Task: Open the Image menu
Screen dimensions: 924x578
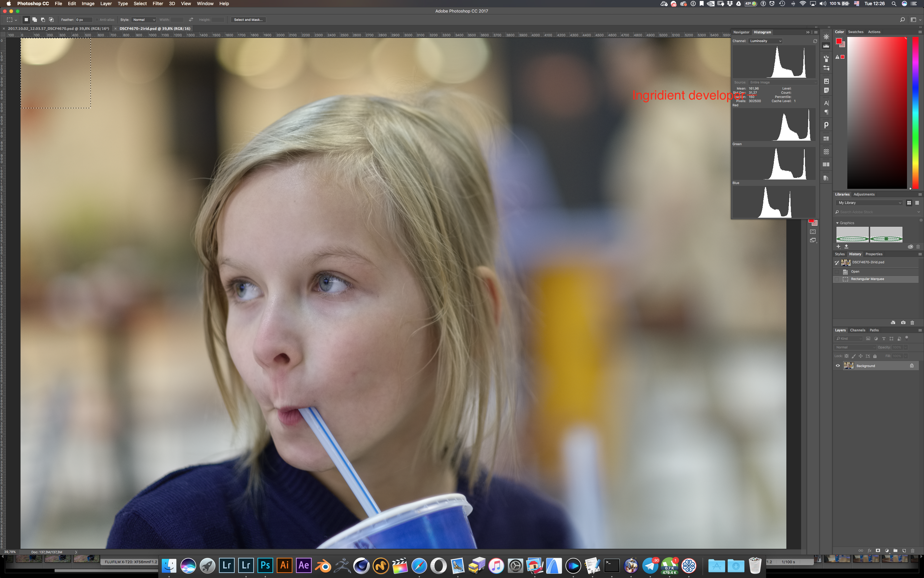Action: click(x=88, y=4)
